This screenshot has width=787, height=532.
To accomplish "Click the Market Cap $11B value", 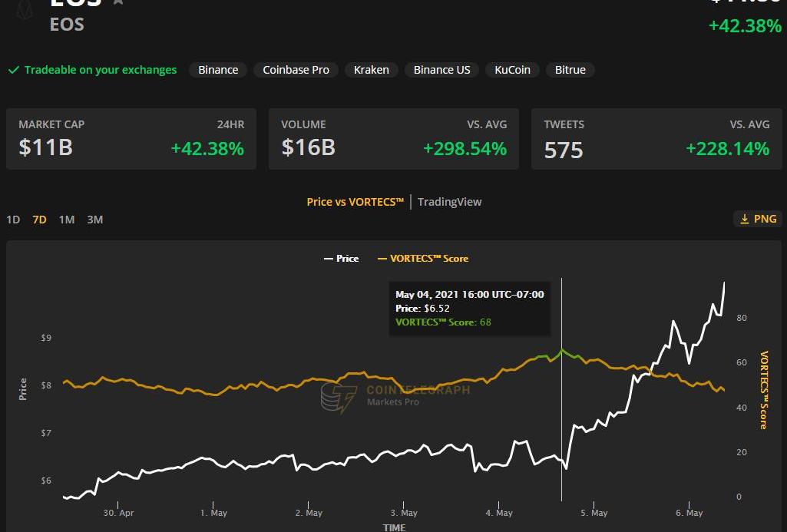I will pyautogui.click(x=45, y=147).
